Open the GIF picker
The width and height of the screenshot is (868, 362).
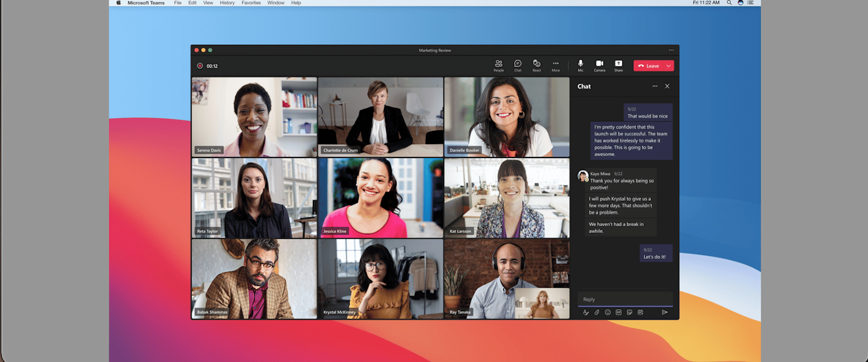[618, 312]
